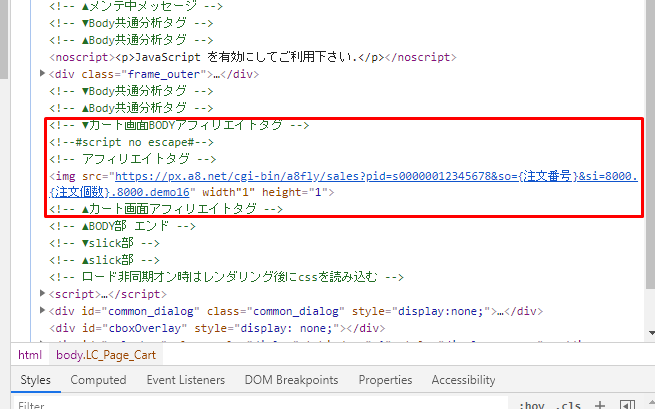655x409 pixels.
Task: Switch to DOM Breakpoints tab
Action: click(x=291, y=380)
